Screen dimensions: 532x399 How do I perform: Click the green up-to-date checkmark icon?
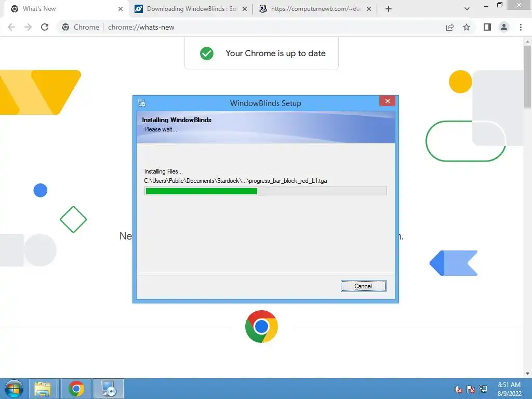pos(207,54)
